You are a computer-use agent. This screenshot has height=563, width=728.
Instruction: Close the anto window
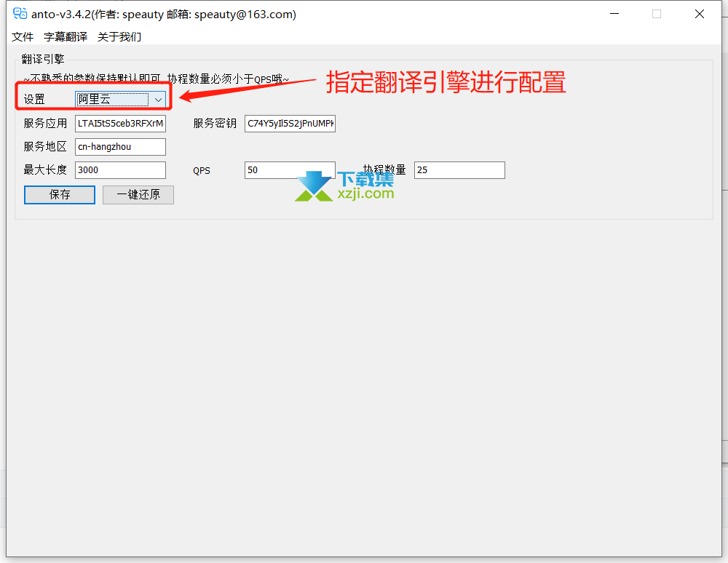(700, 14)
